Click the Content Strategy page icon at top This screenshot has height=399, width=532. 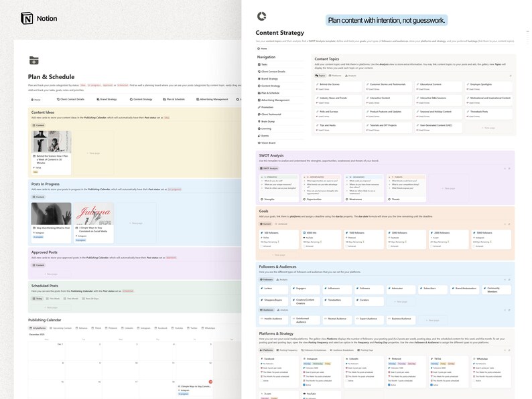point(261,16)
